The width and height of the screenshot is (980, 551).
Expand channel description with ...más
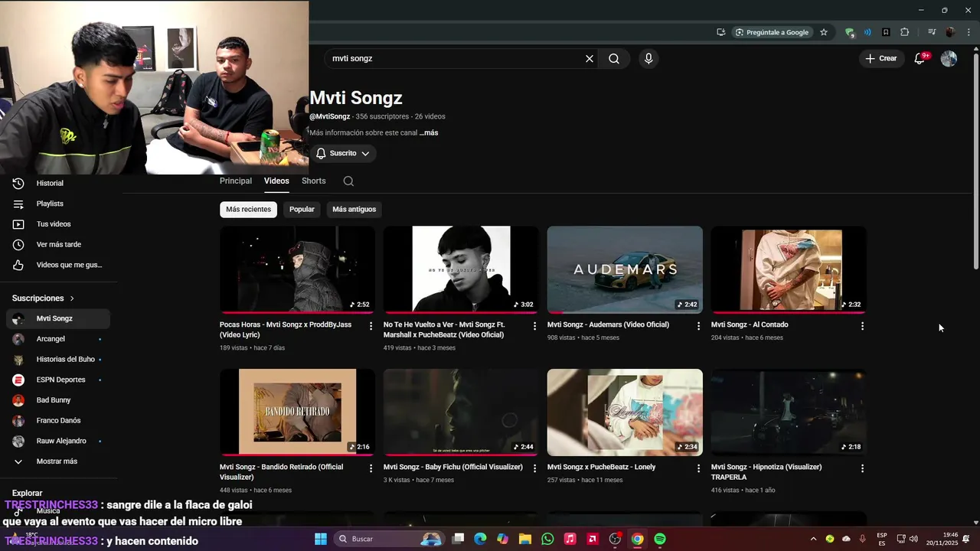pos(429,133)
